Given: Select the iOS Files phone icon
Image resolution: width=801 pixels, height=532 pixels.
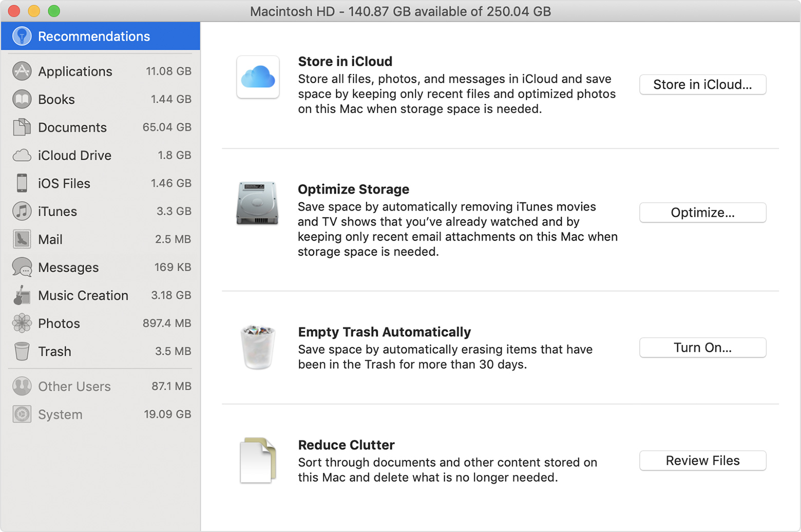Looking at the screenshot, I should (22, 183).
